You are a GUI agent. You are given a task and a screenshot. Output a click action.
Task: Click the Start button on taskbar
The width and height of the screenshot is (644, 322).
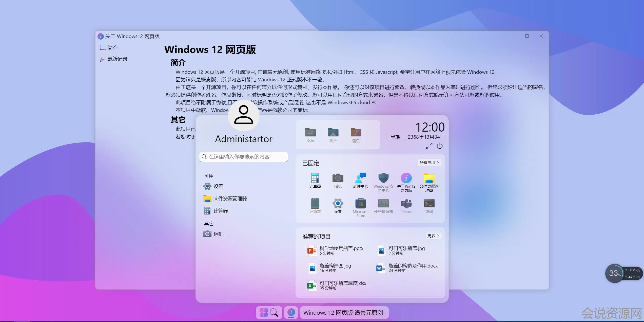264,312
